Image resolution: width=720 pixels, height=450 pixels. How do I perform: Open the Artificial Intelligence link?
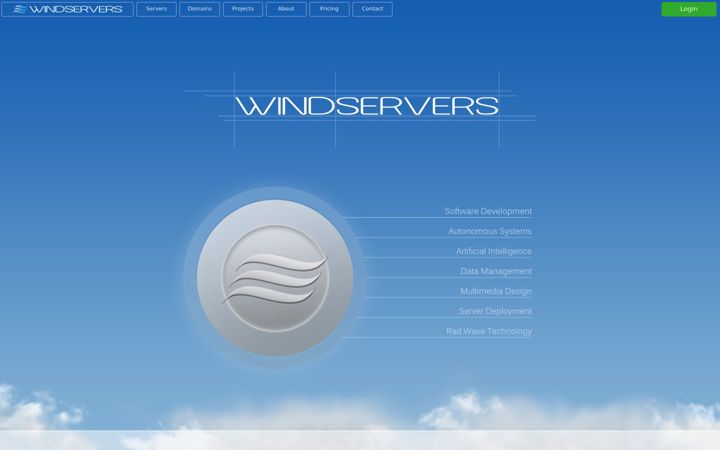(x=494, y=251)
